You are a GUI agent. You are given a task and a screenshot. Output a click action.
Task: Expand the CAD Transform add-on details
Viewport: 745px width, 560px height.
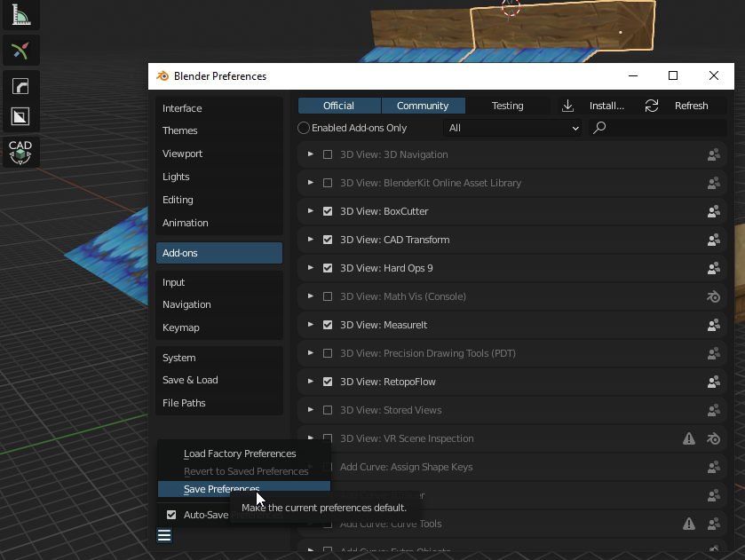coord(310,240)
